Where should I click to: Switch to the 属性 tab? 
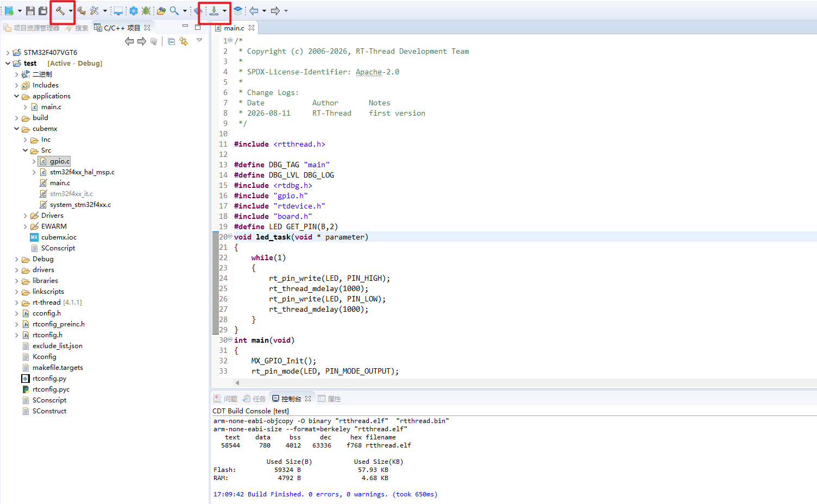point(329,399)
